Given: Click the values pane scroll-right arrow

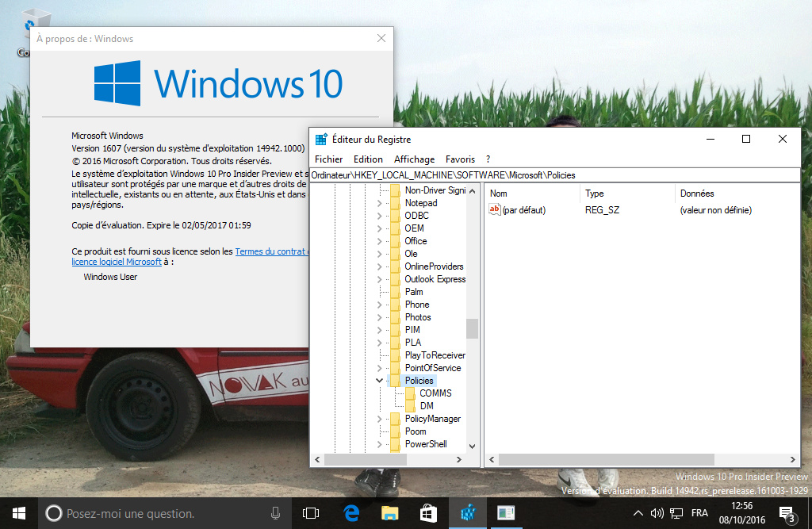Looking at the screenshot, I should coord(792,459).
